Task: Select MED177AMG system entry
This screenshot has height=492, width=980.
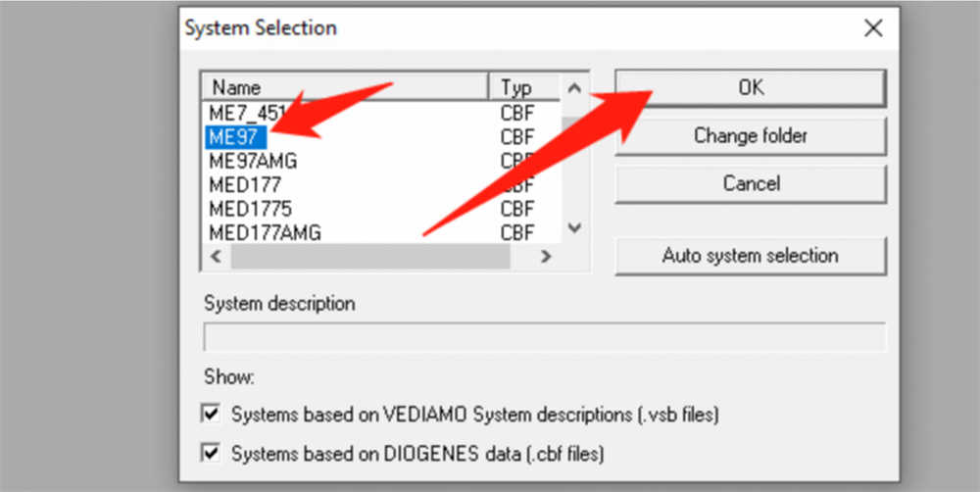Action: (265, 233)
